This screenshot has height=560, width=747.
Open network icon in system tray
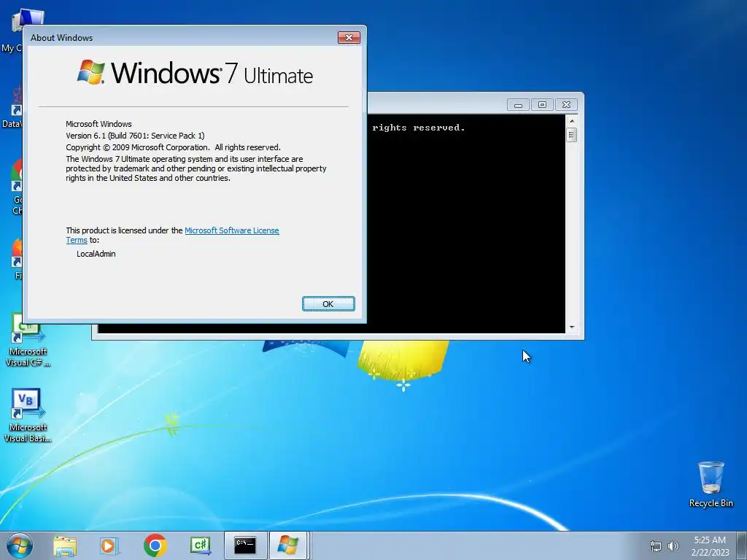[x=656, y=546]
